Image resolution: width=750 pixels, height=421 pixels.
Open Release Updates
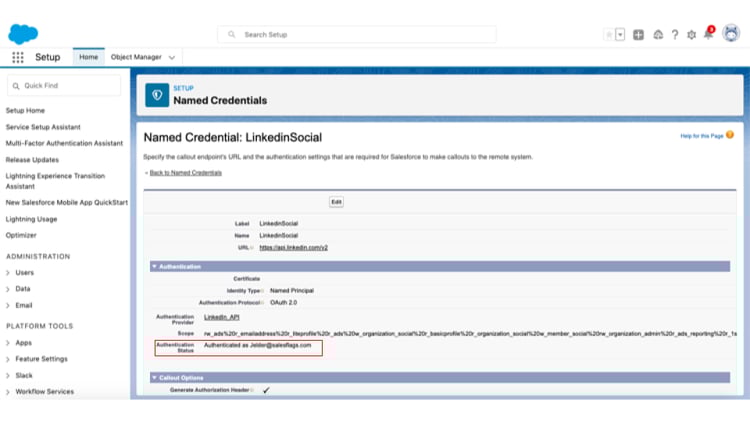click(32, 160)
